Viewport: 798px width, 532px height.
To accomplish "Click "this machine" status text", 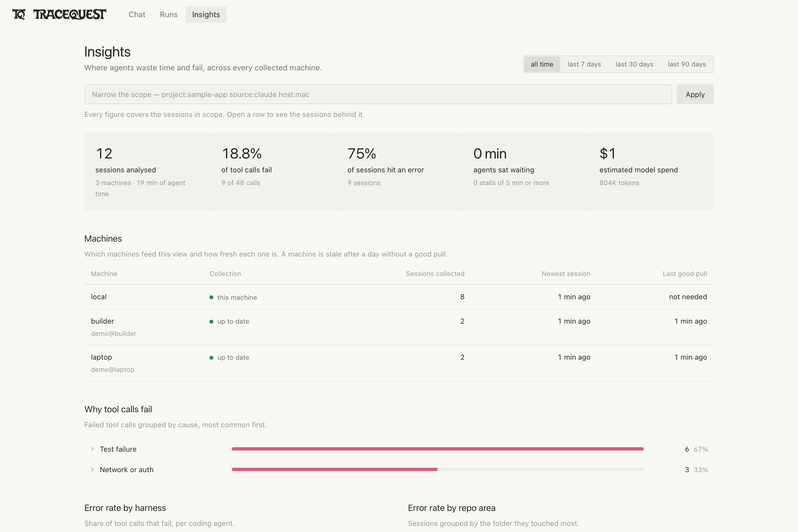I will (x=237, y=298).
